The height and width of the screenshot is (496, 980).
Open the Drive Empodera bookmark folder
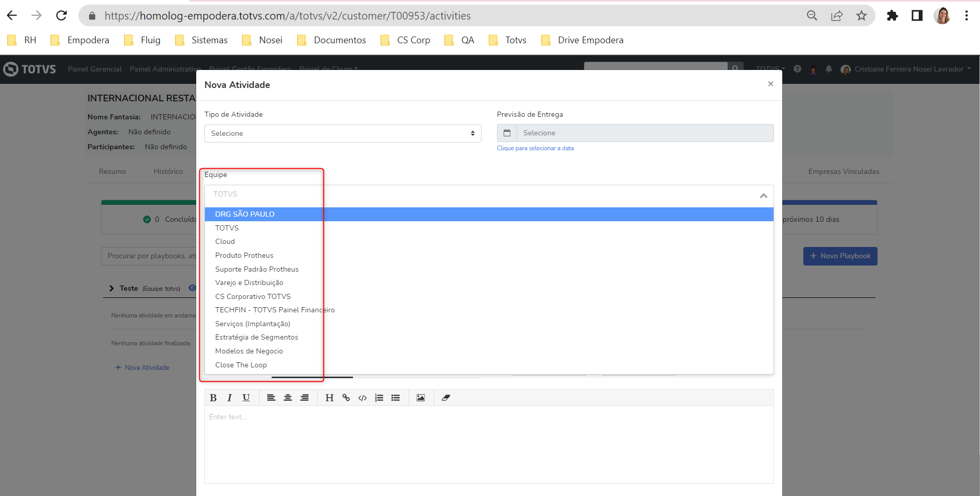pyautogui.click(x=582, y=40)
